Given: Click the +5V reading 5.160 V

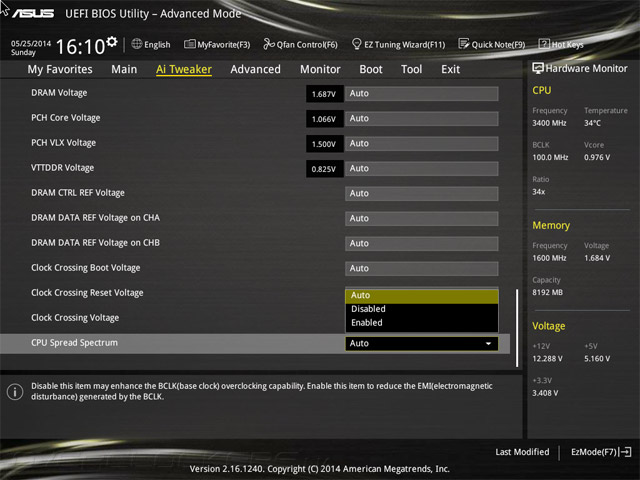Looking at the screenshot, I should tap(597, 359).
